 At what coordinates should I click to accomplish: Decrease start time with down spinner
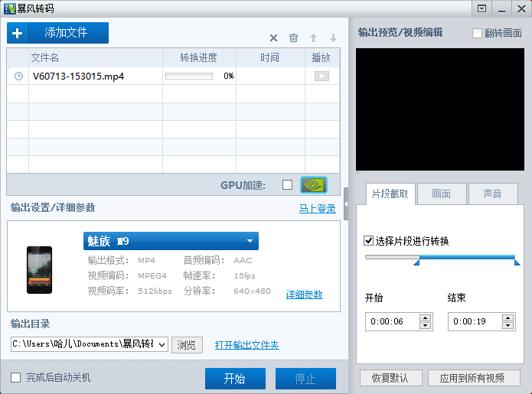(x=425, y=325)
